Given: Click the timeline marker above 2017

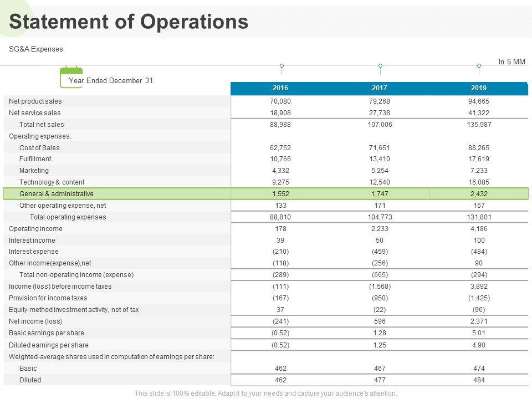Looking at the screenshot, I should pos(380,66).
